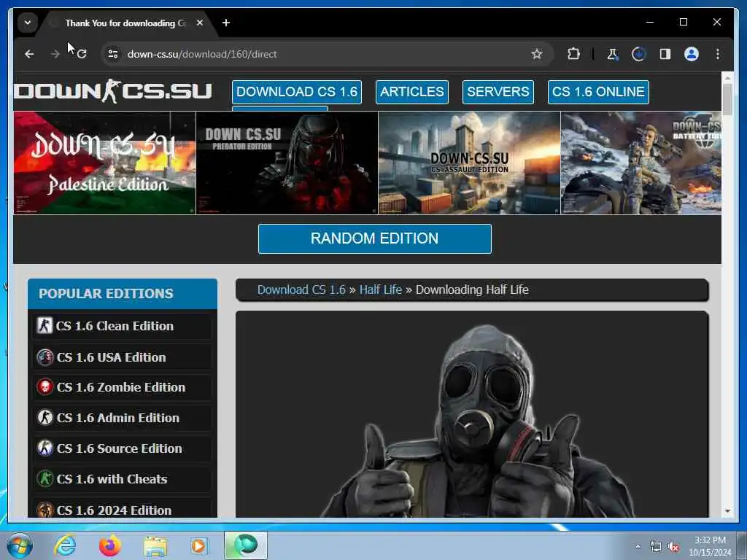The image size is (747, 560).
Task: Click the page vertical scrollbar thumb
Action: [x=727, y=99]
